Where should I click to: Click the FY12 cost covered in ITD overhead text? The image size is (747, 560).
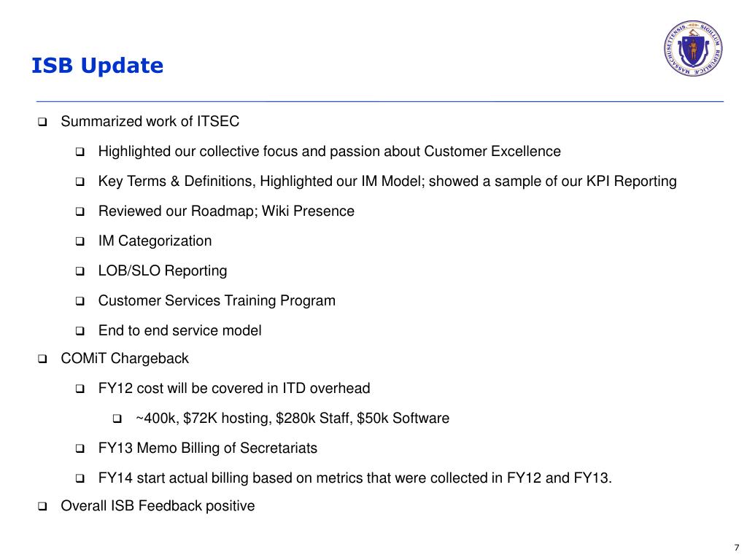click(233, 389)
